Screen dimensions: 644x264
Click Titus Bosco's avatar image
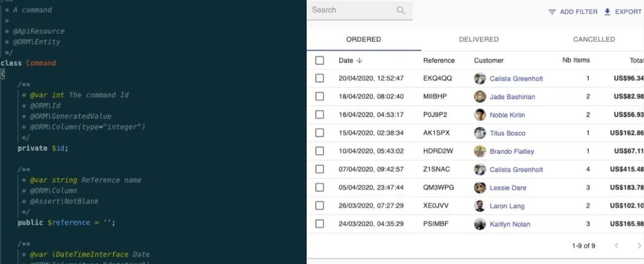[x=480, y=133]
